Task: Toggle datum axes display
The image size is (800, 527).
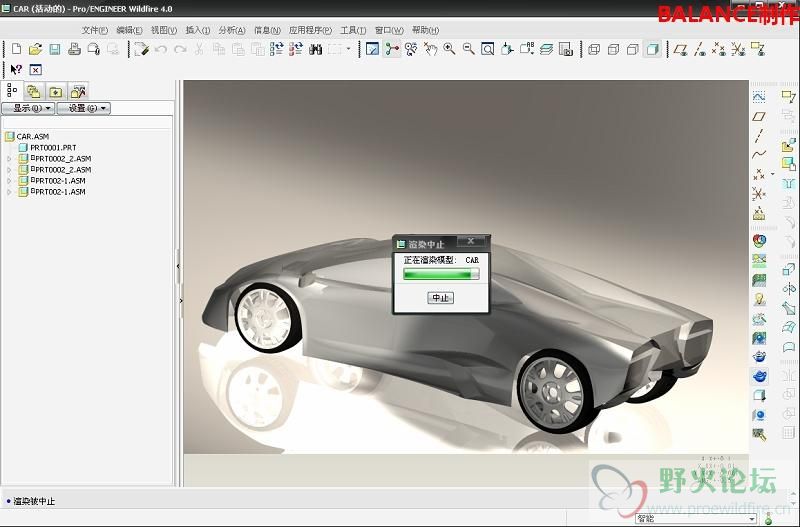Action: (x=699, y=49)
